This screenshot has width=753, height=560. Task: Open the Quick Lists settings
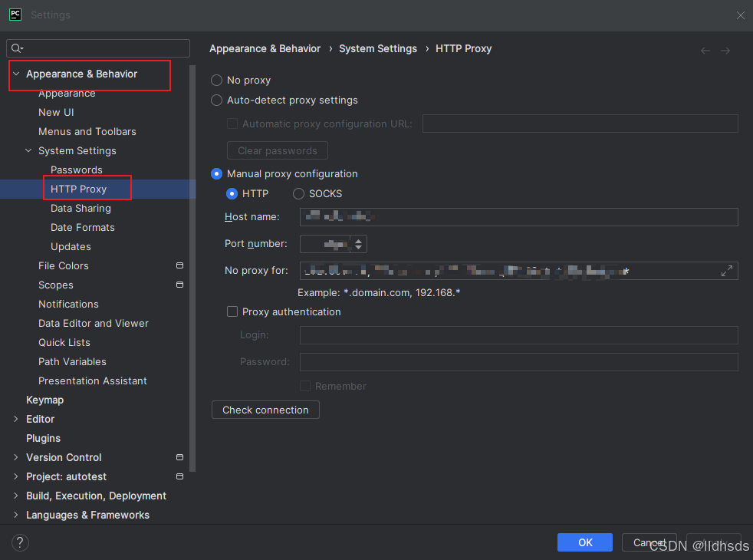[x=64, y=342]
